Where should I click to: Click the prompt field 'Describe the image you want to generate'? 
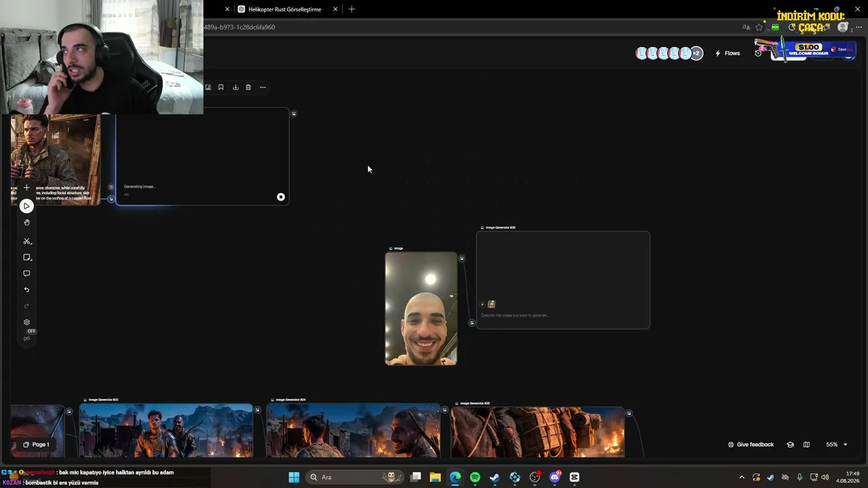[x=515, y=315]
